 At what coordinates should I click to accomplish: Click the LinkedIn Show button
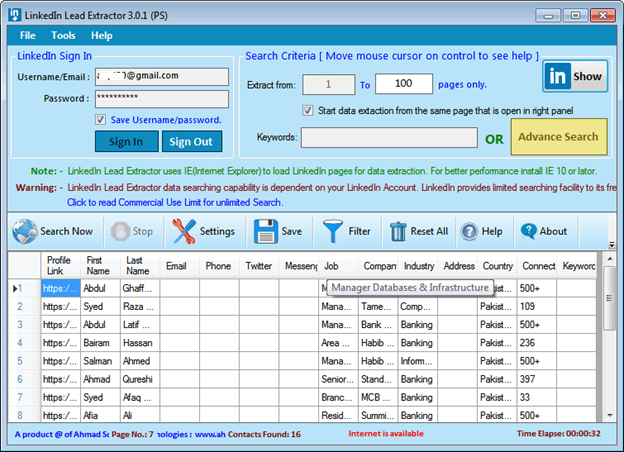(574, 77)
